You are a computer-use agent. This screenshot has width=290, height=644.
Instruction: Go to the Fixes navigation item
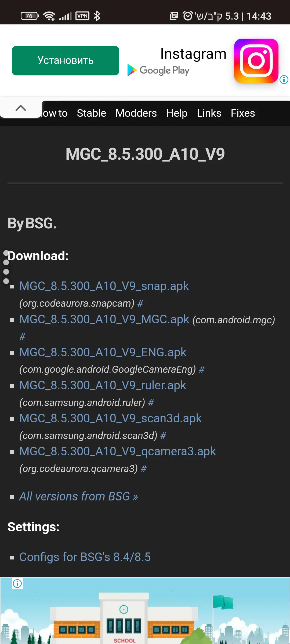point(243,113)
